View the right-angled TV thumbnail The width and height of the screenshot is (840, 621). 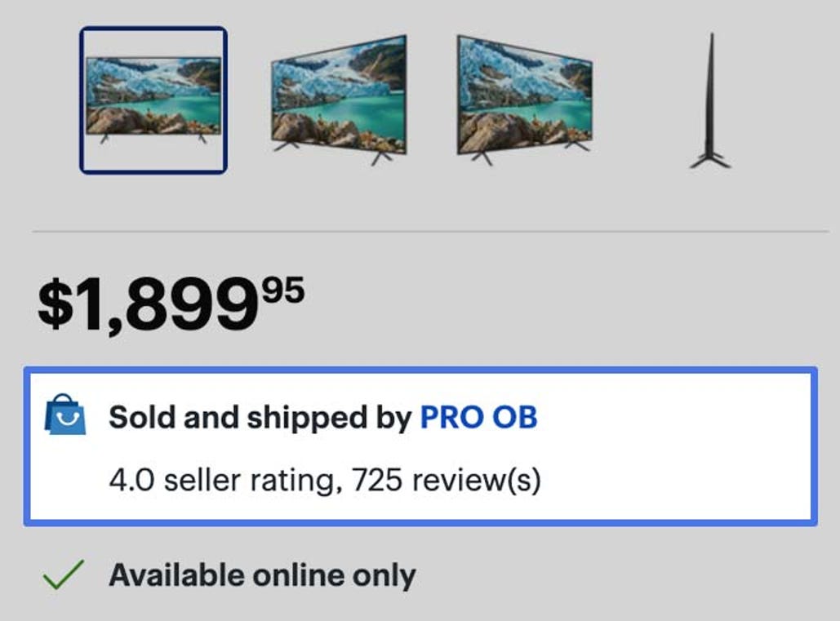(x=524, y=100)
